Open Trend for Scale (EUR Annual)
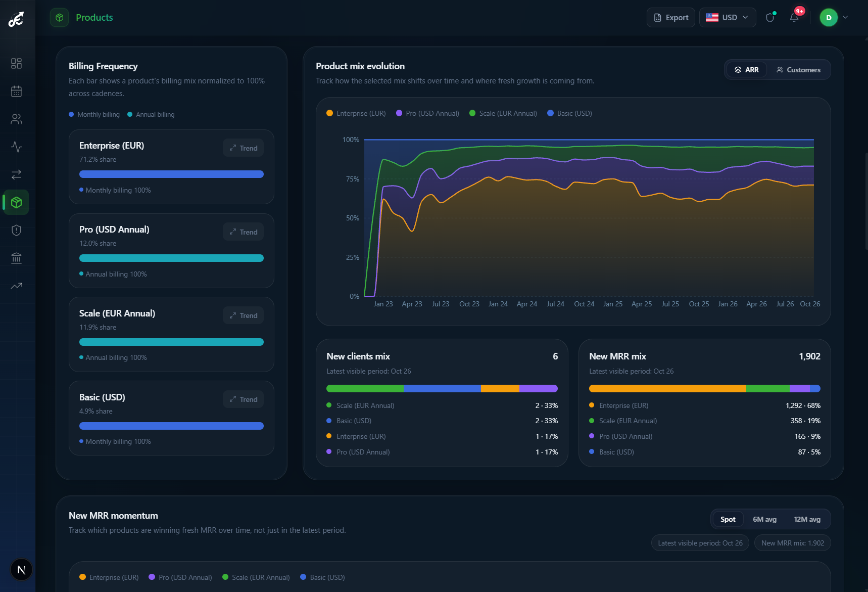This screenshot has width=868, height=592. [243, 315]
